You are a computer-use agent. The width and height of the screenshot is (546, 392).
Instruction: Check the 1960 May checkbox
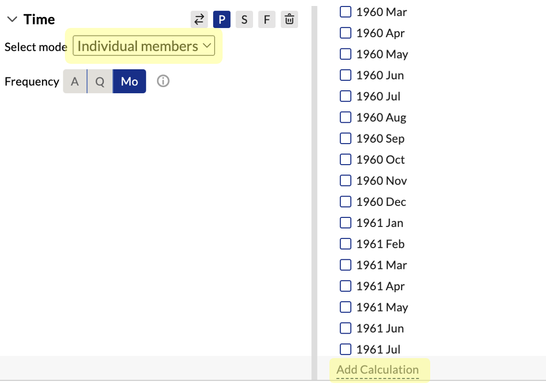(x=345, y=54)
